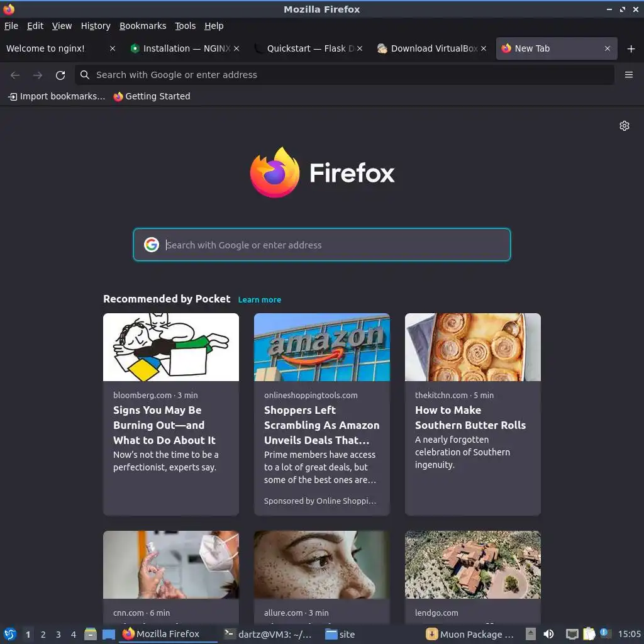Viewport: 644px width, 644px height.
Task: Click the Google logo in search box
Action: click(x=152, y=245)
